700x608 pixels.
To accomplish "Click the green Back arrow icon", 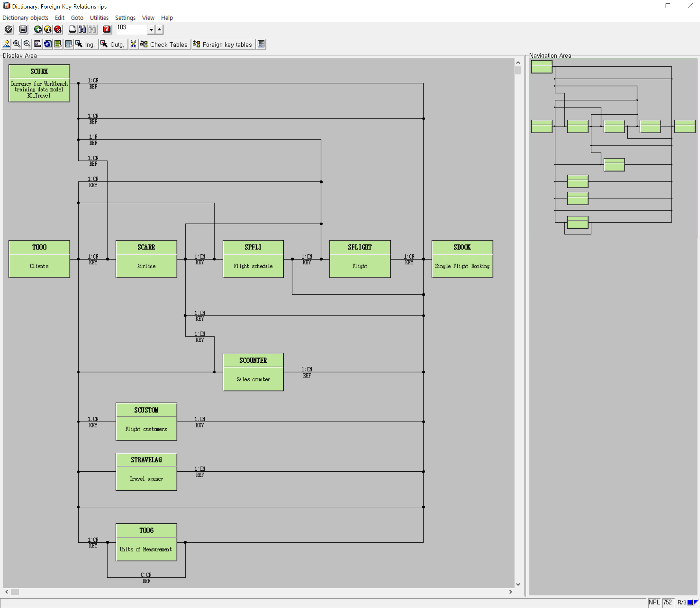I will 38,30.
